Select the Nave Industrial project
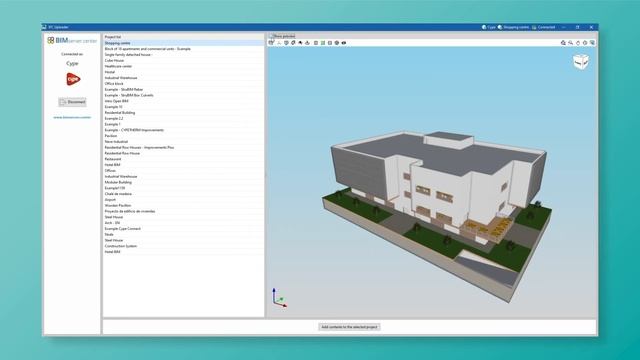This screenshot has height=360, width=640. [x=184, y=142]
